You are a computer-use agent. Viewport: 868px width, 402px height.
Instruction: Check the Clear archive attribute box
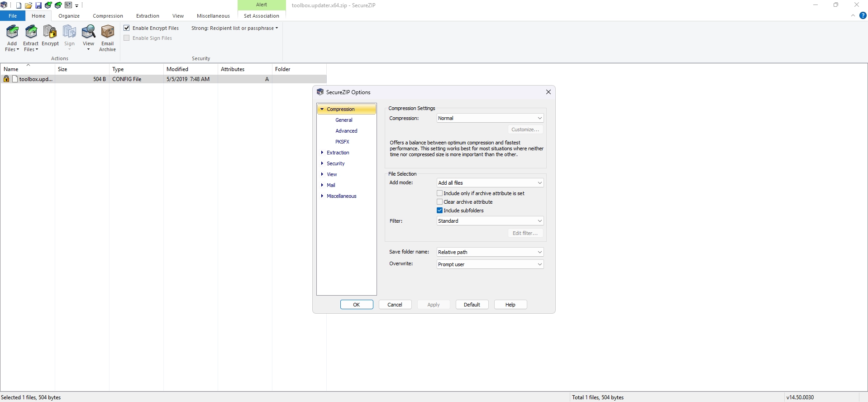point(439,202)
